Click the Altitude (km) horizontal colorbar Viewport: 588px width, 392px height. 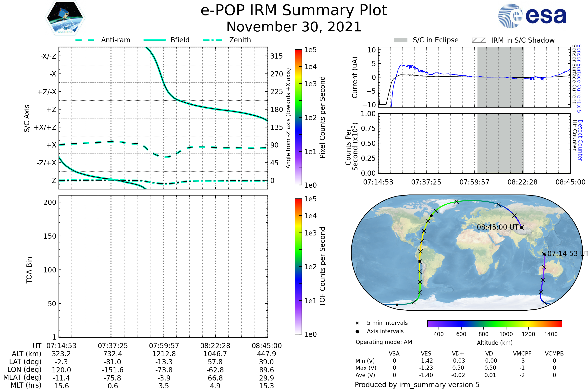[494, 323]
